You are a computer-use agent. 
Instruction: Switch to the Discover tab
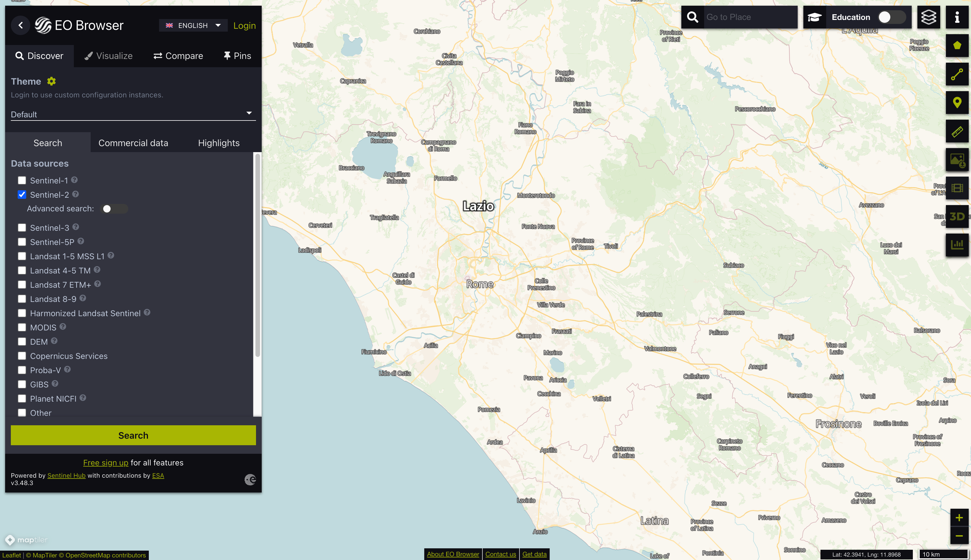pyautogui.click(x=39, y=56)
